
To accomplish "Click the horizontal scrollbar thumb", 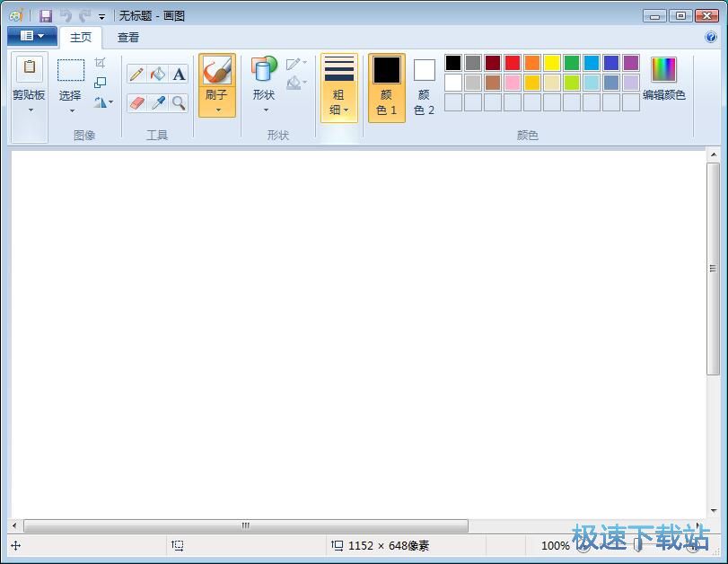I will point(246,525).
